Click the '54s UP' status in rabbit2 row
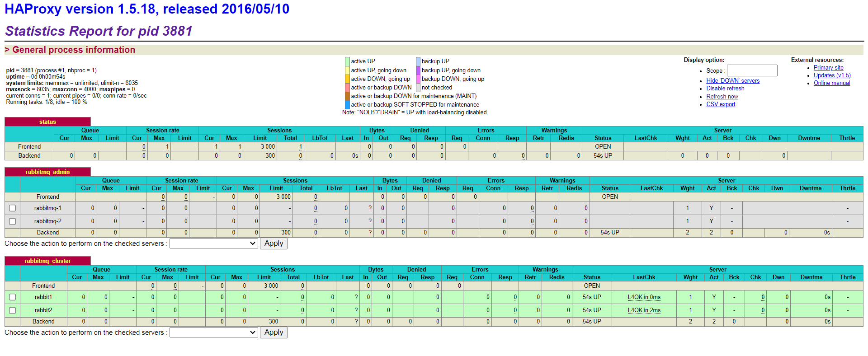The width and height of the screenshot is (868, 356). pyautogui.click(x=592, y=310)
